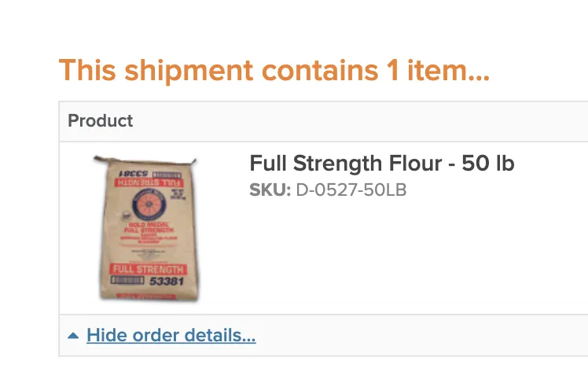
Task: Click the top folded edge of flour bag
Action: (x=144, y=161)
